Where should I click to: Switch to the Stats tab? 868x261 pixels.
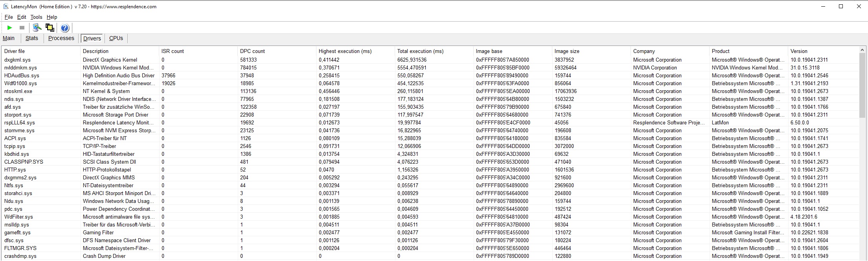tap(32, 38)
